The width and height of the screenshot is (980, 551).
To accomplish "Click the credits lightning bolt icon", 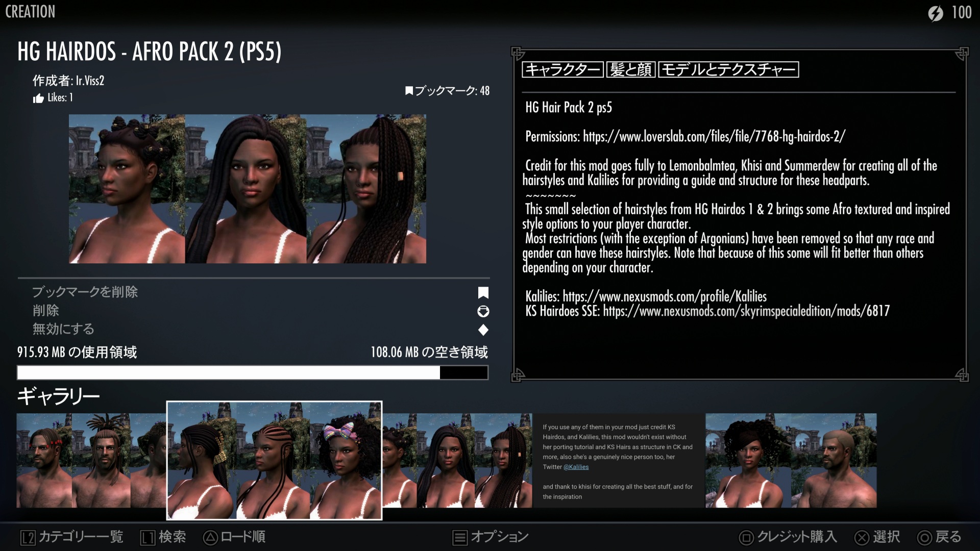I will [935, 13].
